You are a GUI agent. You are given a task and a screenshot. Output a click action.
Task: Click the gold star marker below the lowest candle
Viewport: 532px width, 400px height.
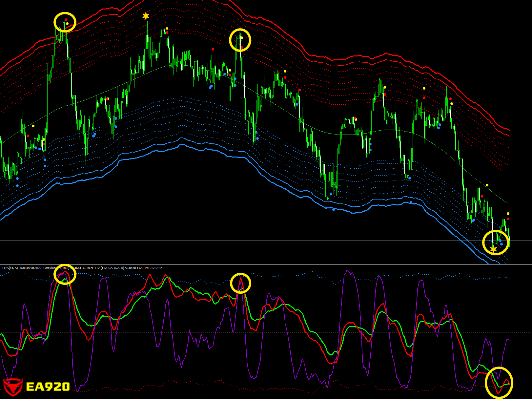(493, 250)
